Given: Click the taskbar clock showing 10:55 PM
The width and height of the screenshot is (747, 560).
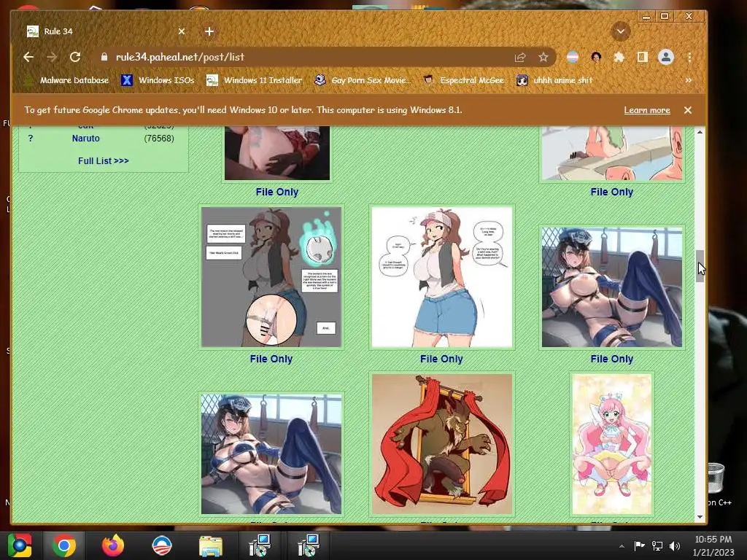Looking at the screenshot, I should [713, 545].
